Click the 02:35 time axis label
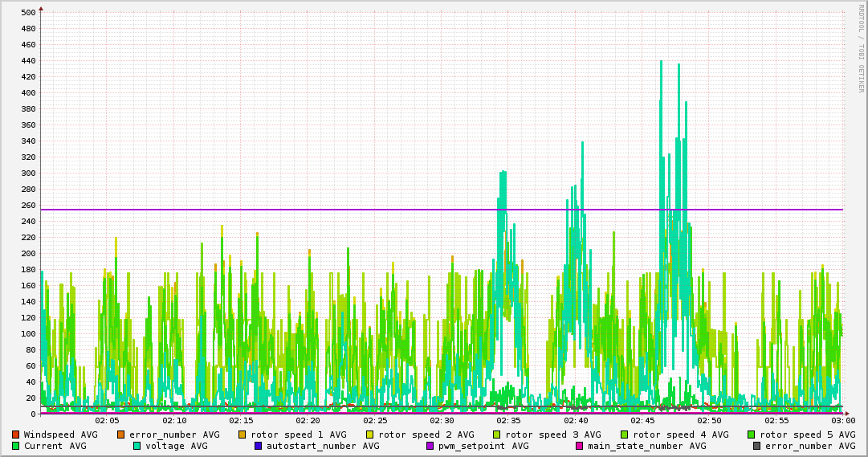 coord(509,420)
